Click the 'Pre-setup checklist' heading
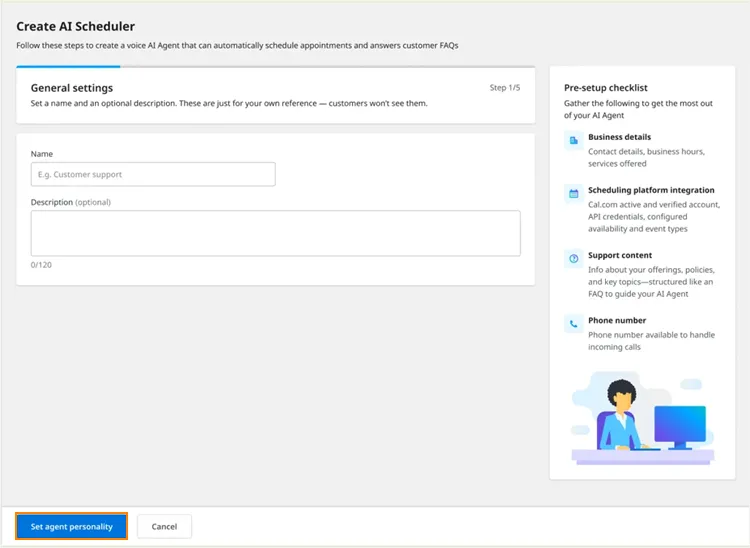750x548 pixels. [x=606, y=88]
